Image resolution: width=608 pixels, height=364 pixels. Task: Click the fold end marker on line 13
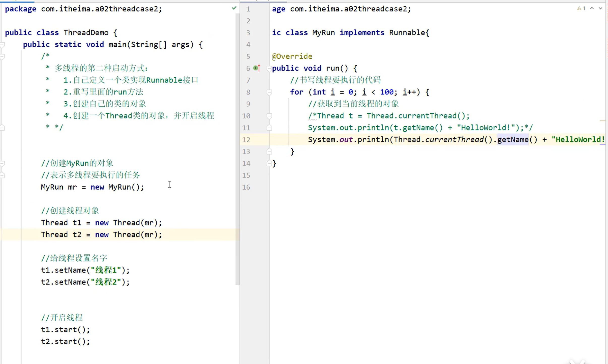tap(269, 151)
